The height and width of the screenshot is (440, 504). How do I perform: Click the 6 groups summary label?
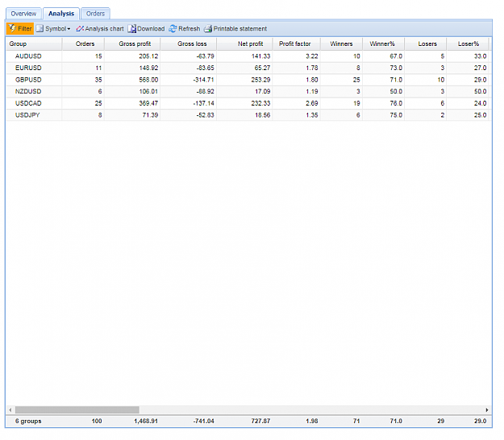pyautogui.click(x=28, y=421)
